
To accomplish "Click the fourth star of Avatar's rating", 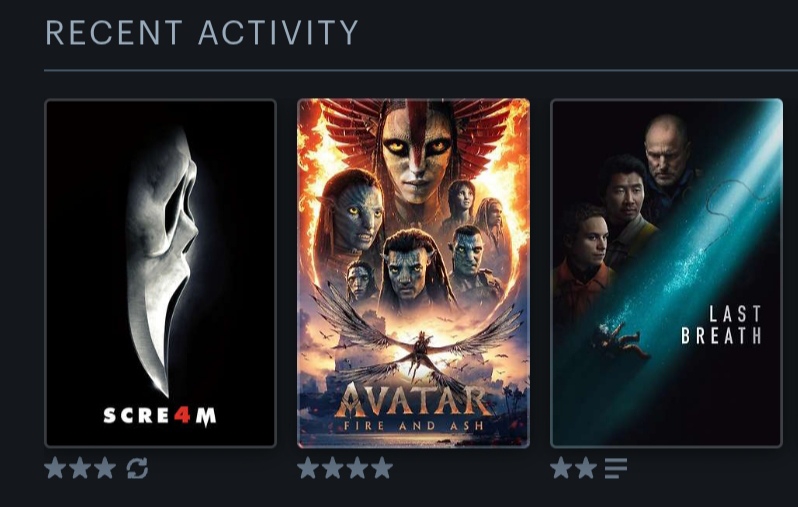I will [382, 468].
